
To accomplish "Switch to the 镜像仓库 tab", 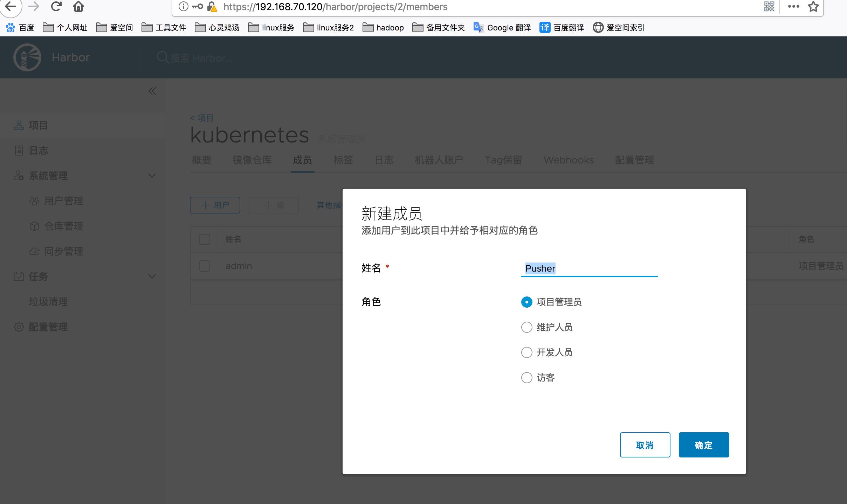I will (252, 160).
